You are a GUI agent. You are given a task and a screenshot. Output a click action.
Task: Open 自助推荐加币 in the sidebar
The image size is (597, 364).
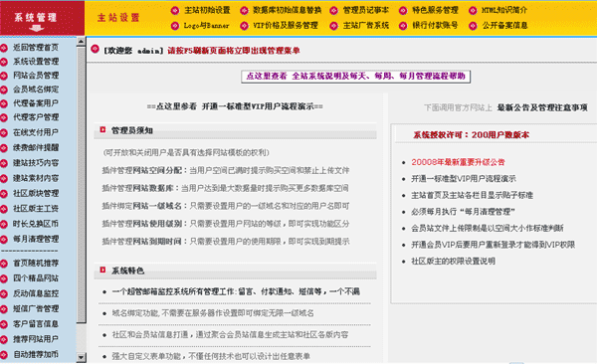point(36,354)
